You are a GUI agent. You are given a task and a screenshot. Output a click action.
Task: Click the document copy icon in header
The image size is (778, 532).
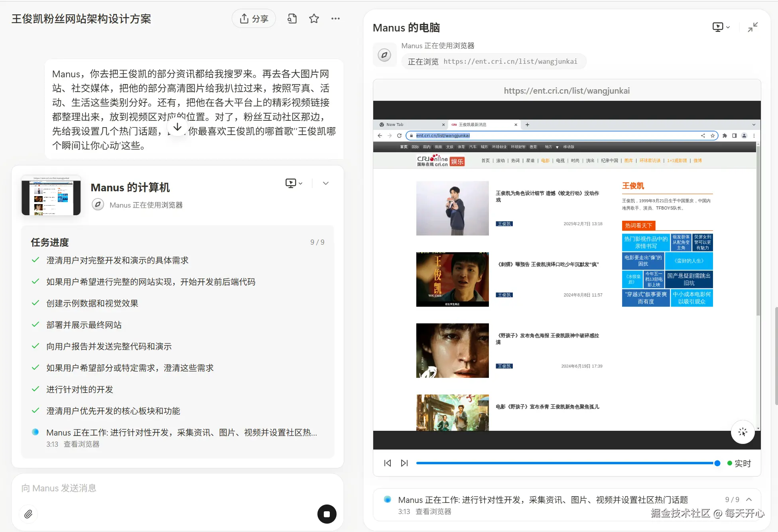(292, 19)
